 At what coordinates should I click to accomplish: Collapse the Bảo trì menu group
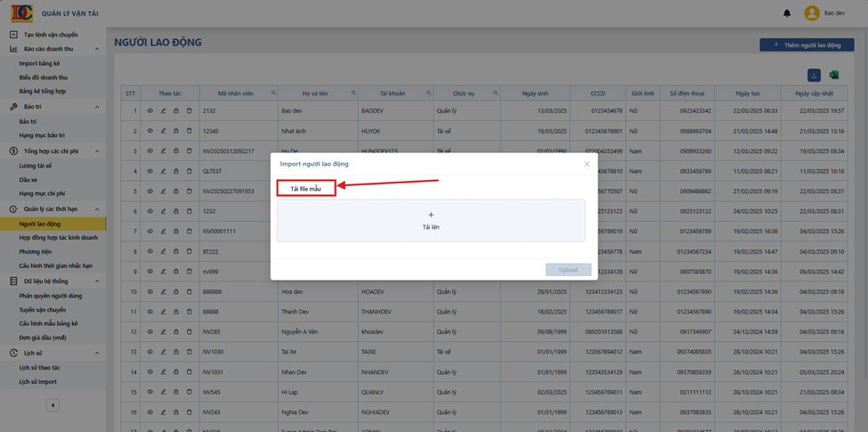[97, 106]
